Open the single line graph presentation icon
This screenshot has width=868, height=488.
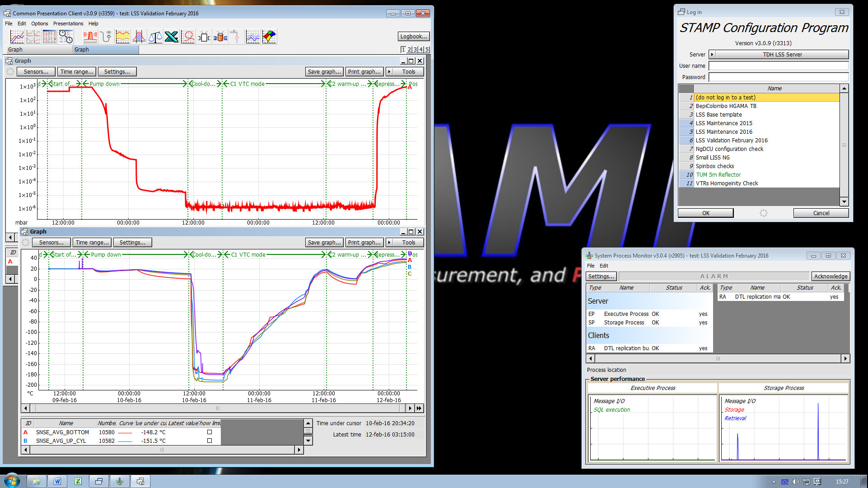click(17, 37)
